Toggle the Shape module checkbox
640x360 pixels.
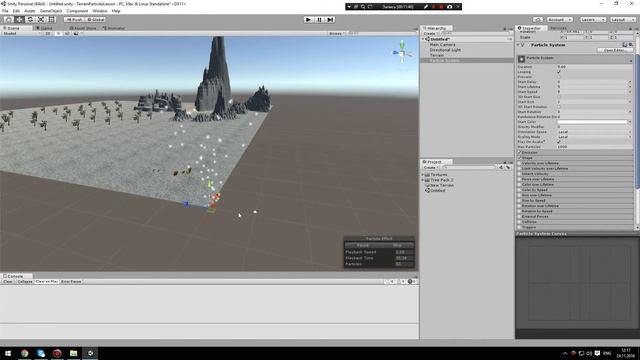tap(520, 158)
